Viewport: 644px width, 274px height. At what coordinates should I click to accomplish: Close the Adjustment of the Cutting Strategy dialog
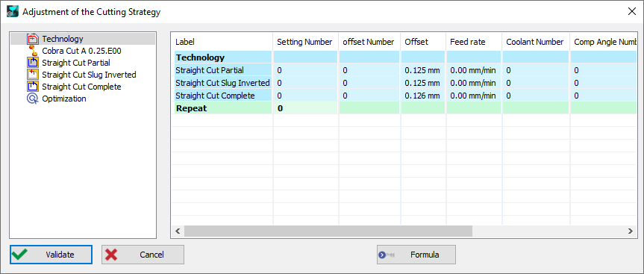632,11
